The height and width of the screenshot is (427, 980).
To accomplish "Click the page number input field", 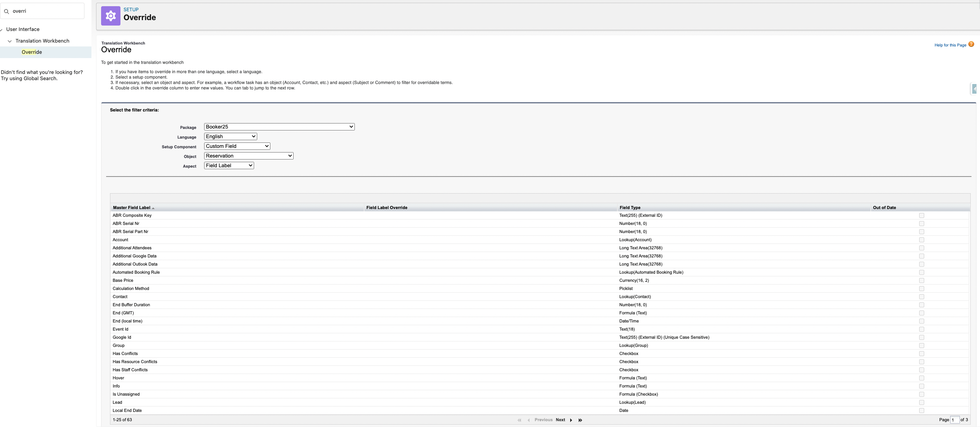I will (x=954, y=420).
